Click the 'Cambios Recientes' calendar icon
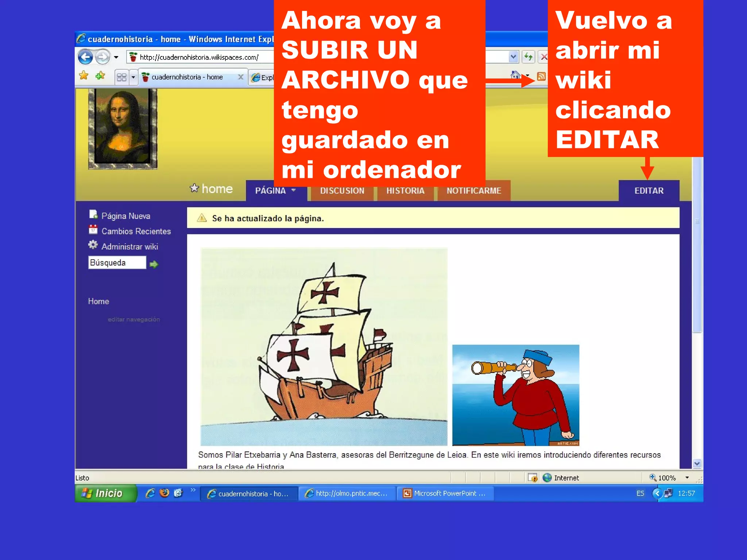Viewport: 747px width, 560px height. pos(93,230)
